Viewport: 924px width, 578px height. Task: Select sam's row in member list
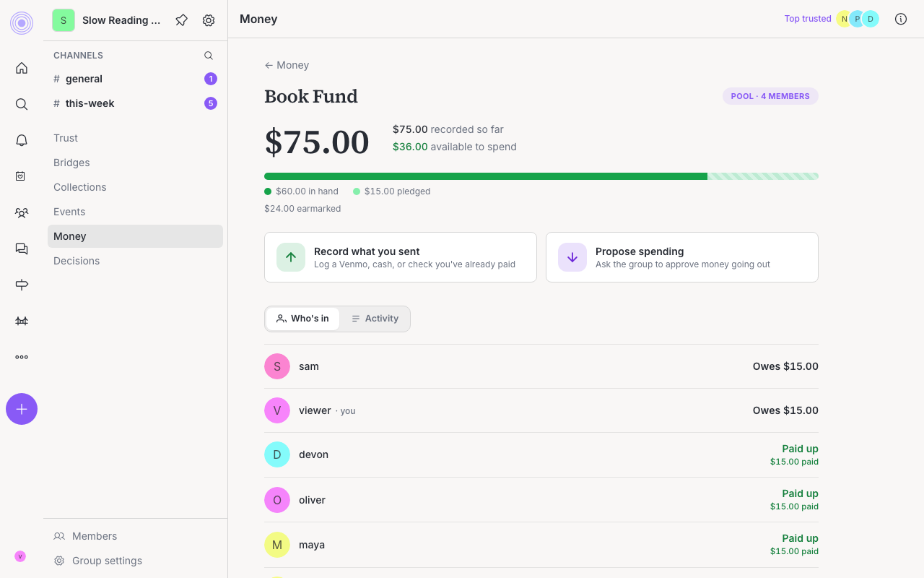coord(541,366)
